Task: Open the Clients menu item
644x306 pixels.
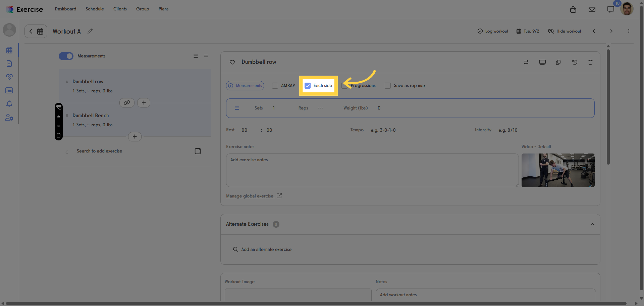Action: tap(120, 9)
